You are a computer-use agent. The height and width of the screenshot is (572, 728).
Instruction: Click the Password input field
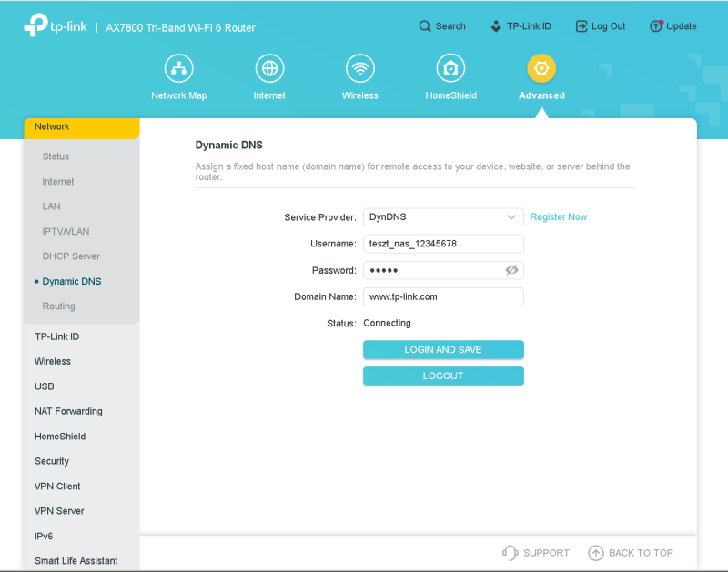pyautogui.click(x=443, y=270)
